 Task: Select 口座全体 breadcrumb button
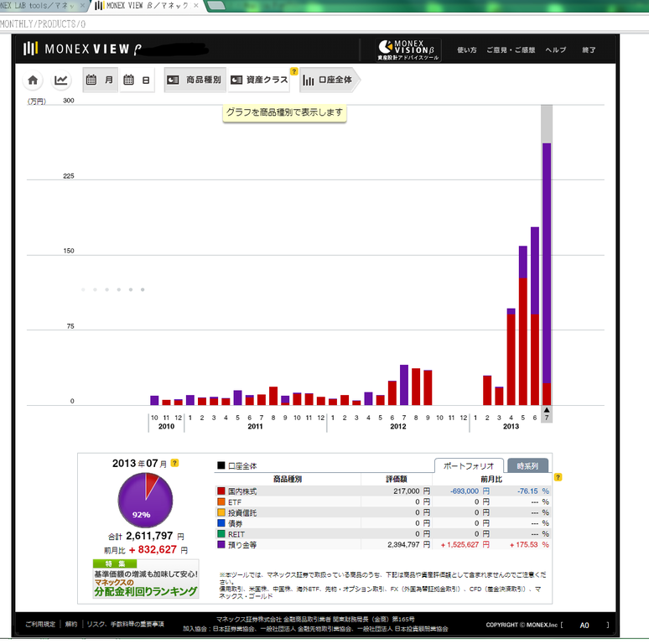click(x=329, y=80)
